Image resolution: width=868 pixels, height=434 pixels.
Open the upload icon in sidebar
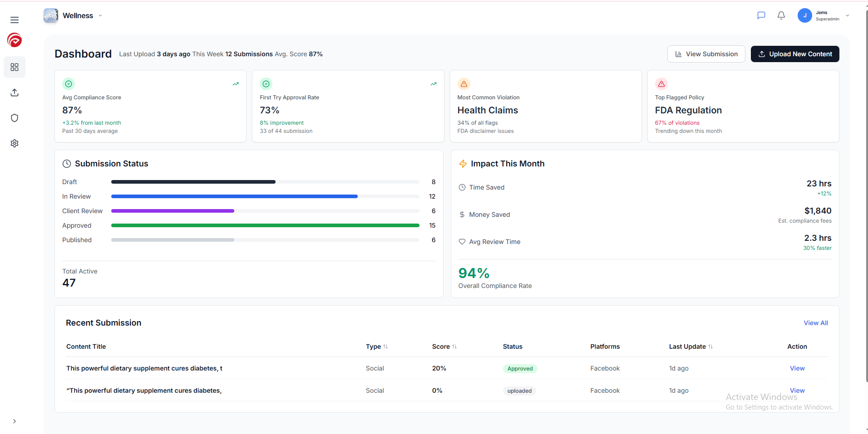pos(15,93)
